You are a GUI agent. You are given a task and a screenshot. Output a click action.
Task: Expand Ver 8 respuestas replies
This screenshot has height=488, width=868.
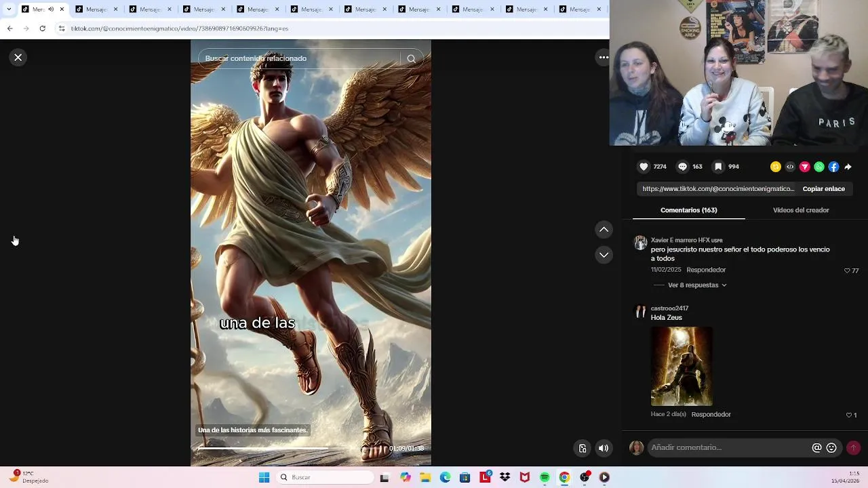(697, 285)
